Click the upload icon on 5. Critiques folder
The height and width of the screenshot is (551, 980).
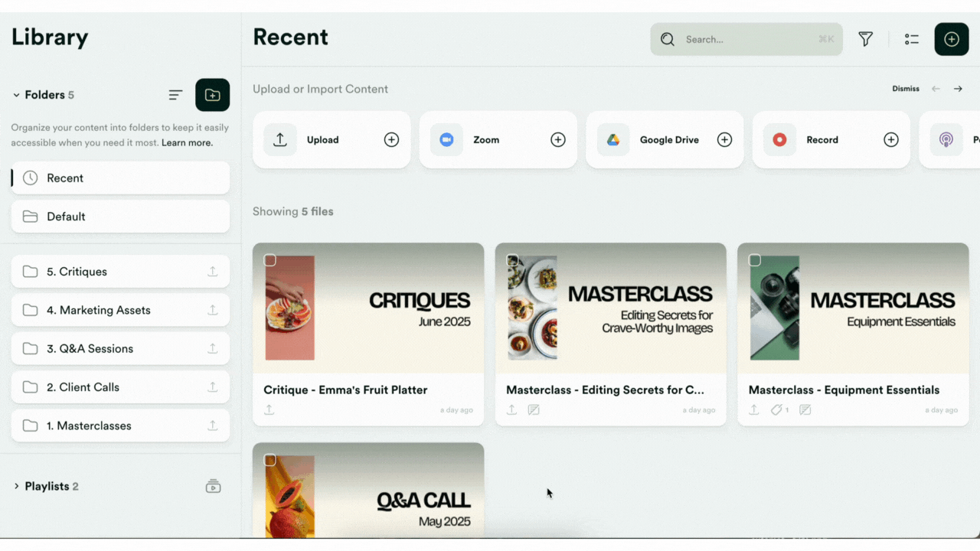[x=213, y=272]
